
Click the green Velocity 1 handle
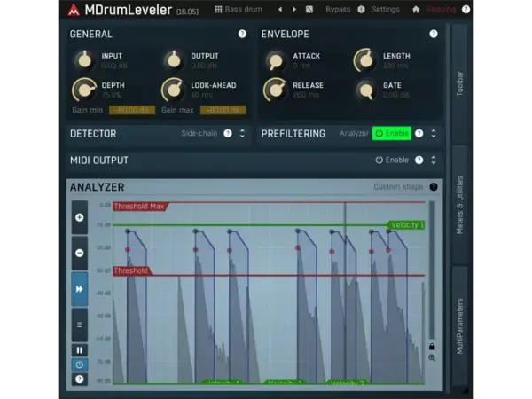coord(406,225)
